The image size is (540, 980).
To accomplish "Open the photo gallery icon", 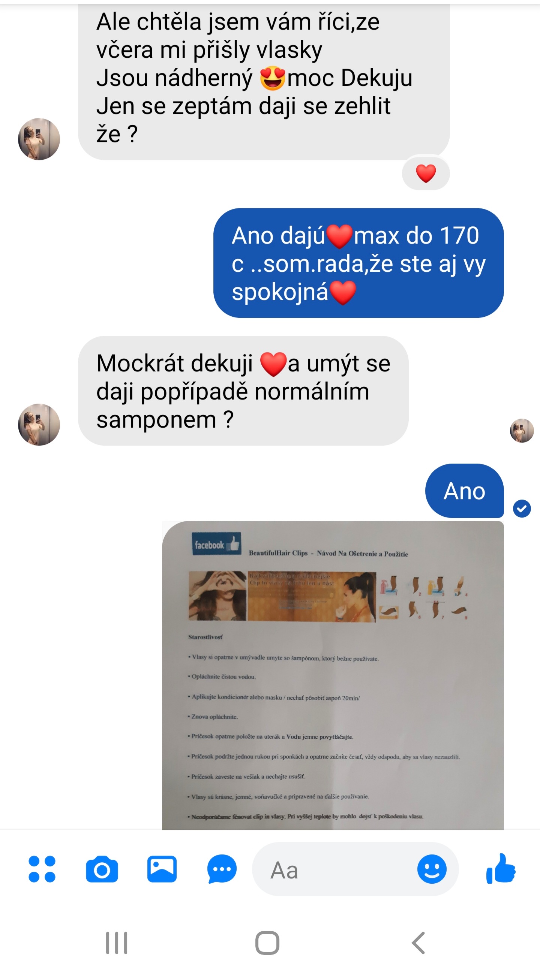I will pyautogui.click(x=162, y=869).
